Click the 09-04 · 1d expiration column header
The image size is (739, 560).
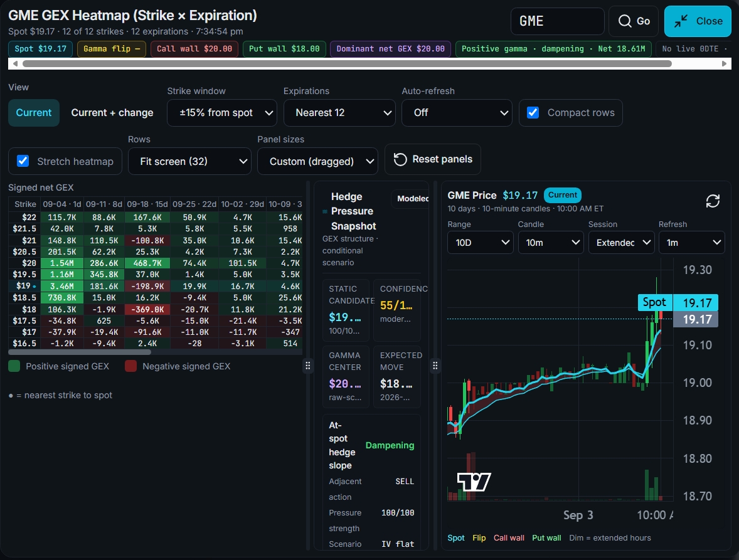coord(61,204)
